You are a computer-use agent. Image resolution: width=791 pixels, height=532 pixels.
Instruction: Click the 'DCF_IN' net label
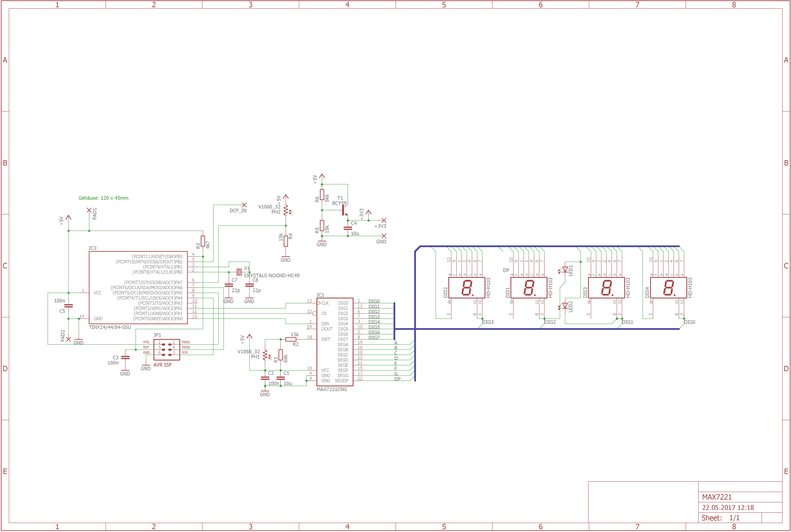pos(238,211)
